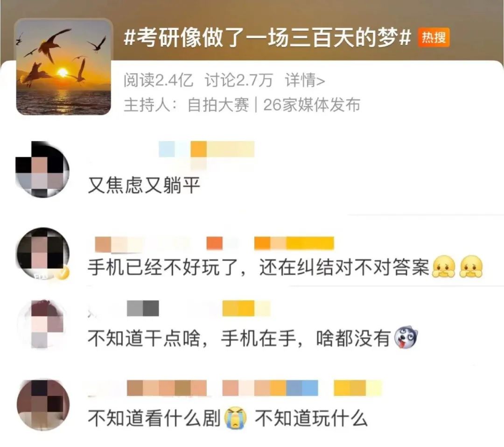This screenshot has height=447, width=504.
Task: Click the gold verified badge on second avatar
Action: [x=63, y=273]
